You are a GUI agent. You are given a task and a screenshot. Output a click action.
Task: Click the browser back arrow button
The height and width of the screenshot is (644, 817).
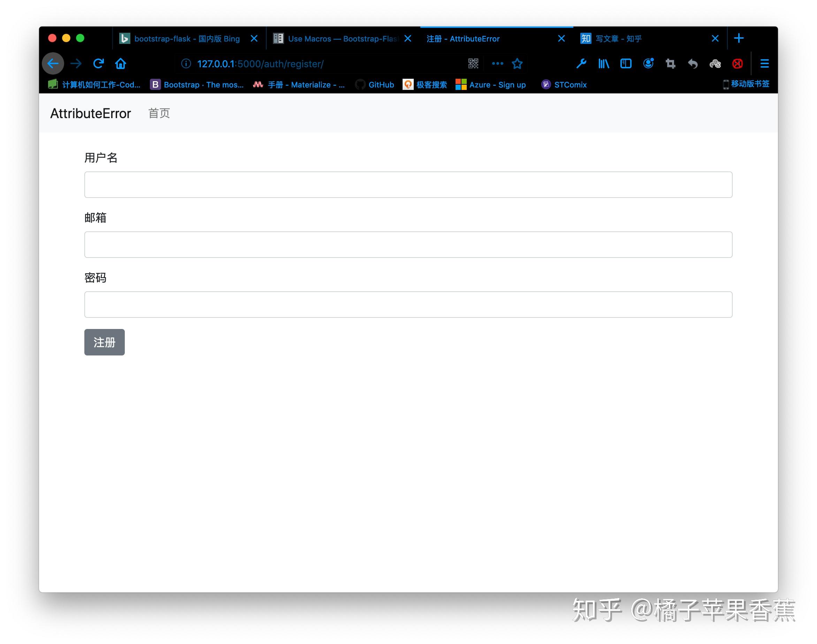pyautogui.click(x=53, y=63)
